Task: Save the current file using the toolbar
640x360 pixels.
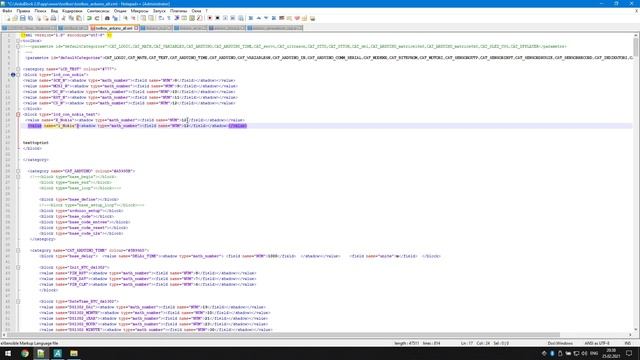Action: point(22,18)
